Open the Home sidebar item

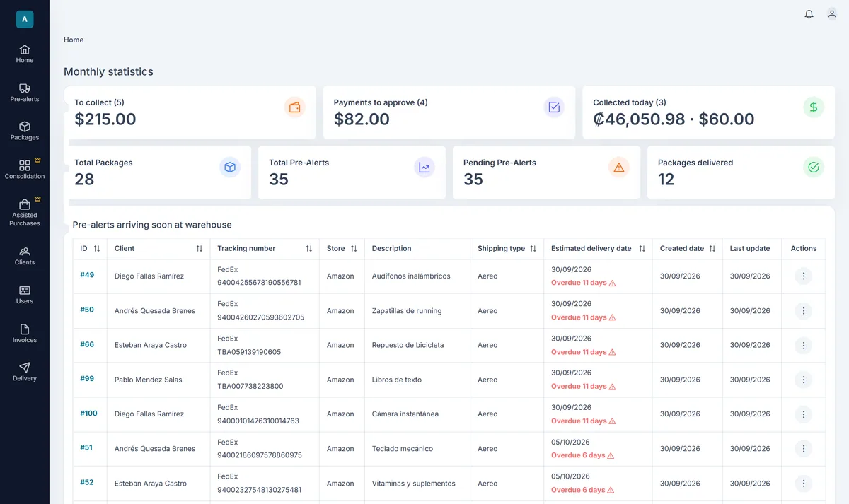(25, 54)
